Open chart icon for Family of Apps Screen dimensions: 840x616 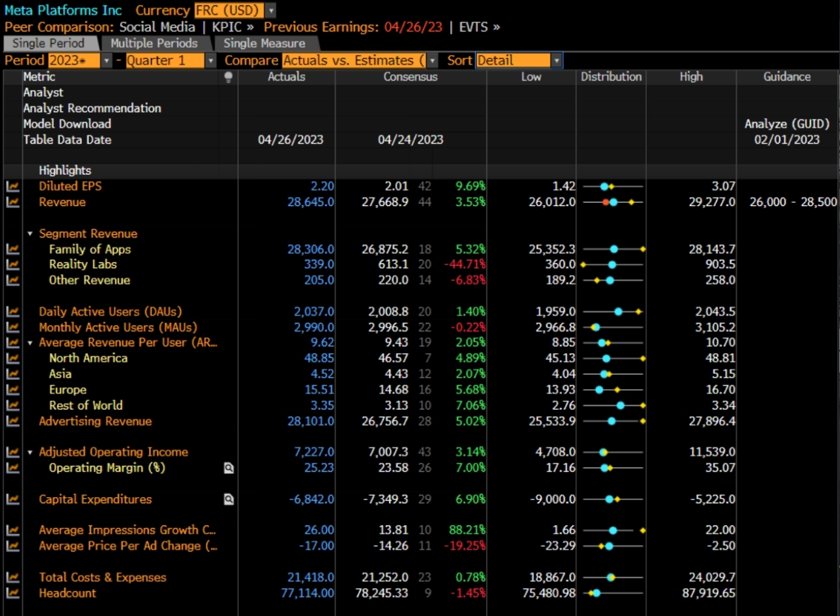(x=12, y=249)
